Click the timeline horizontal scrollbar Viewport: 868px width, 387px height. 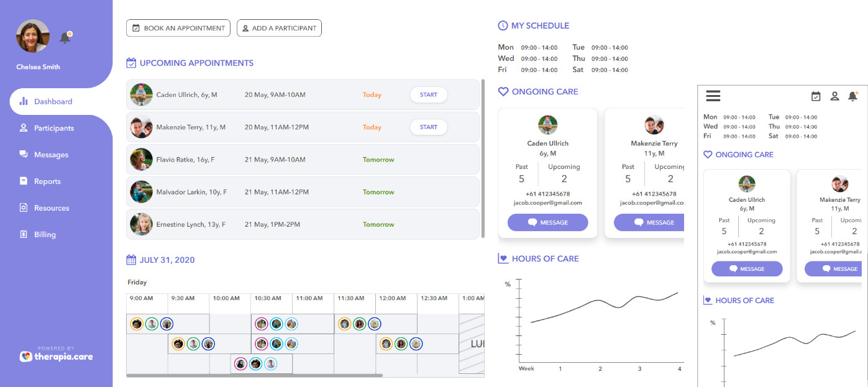[254, 375]
